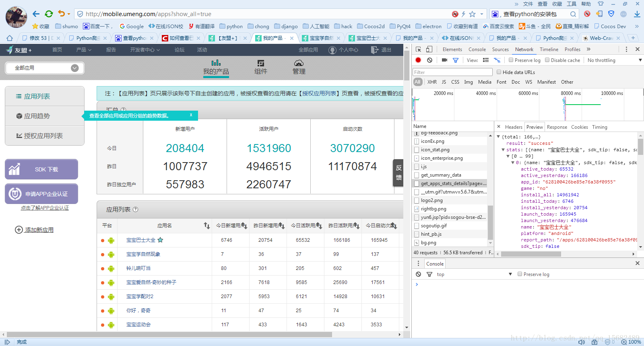Image resolution: width=644 pixels, height=346 pixels.
Task: Expand the 产品 navigation menu
Action: (x=84, y=50)
